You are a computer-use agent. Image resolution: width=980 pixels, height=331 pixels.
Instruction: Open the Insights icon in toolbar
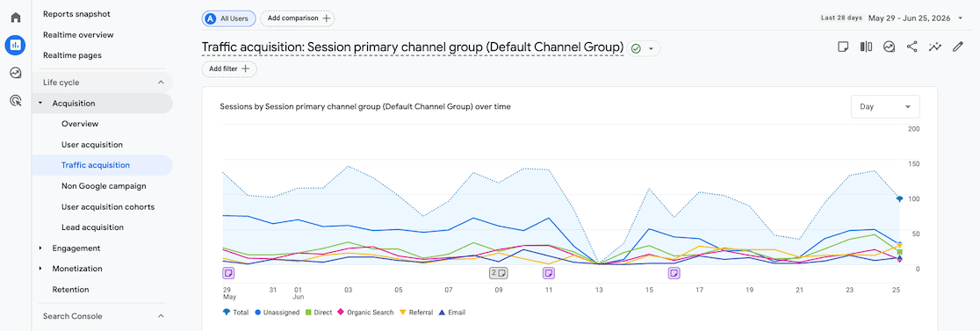click(x=889, y=47)
